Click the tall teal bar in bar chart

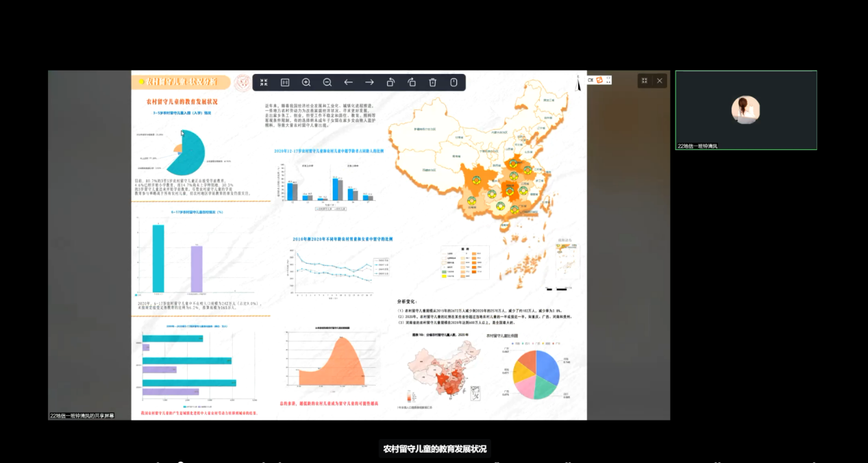click(158, 258)
